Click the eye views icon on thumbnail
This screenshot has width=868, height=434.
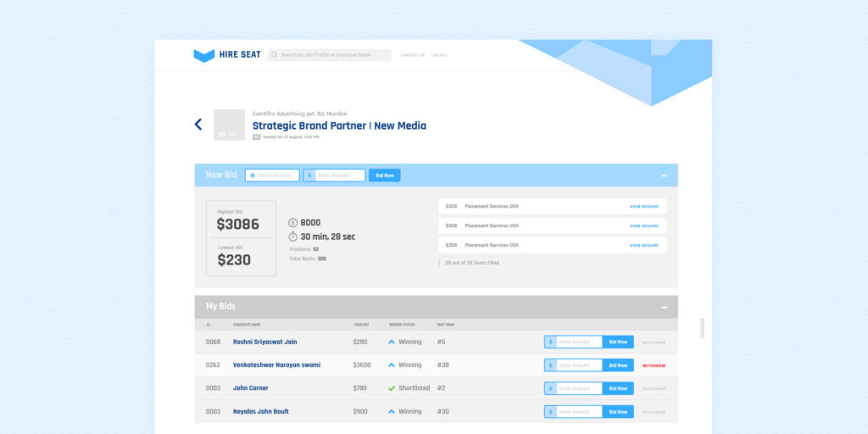pyautogui.click(x=222, y=135)
